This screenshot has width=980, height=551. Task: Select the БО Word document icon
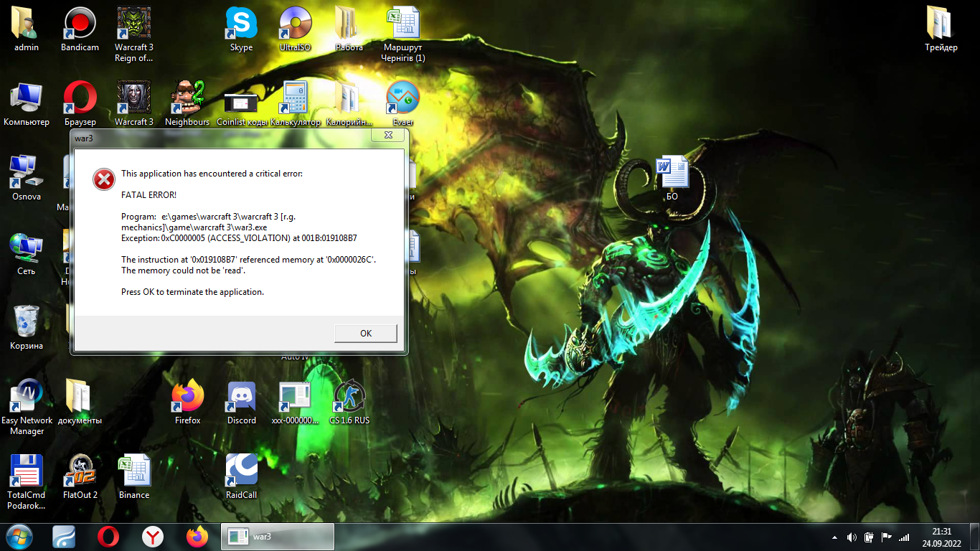[x=672, y=179]
